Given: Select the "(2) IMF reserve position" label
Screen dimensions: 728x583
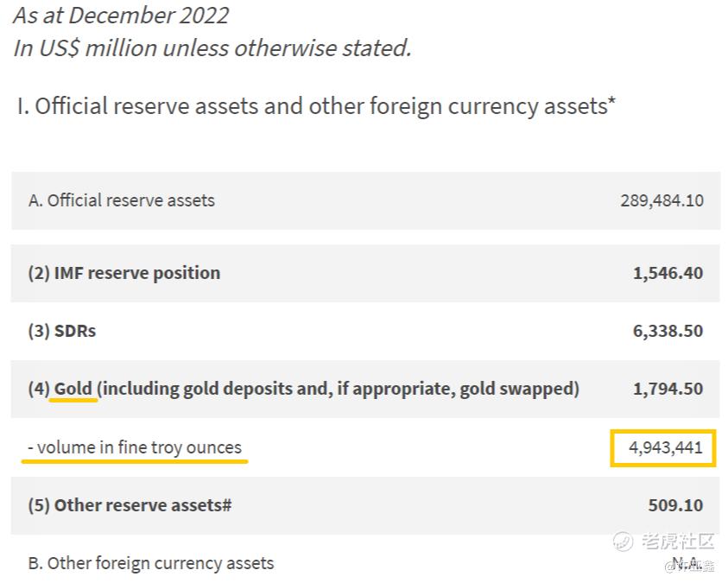Looking at the screenshot, I should click(x=124, y=273).
